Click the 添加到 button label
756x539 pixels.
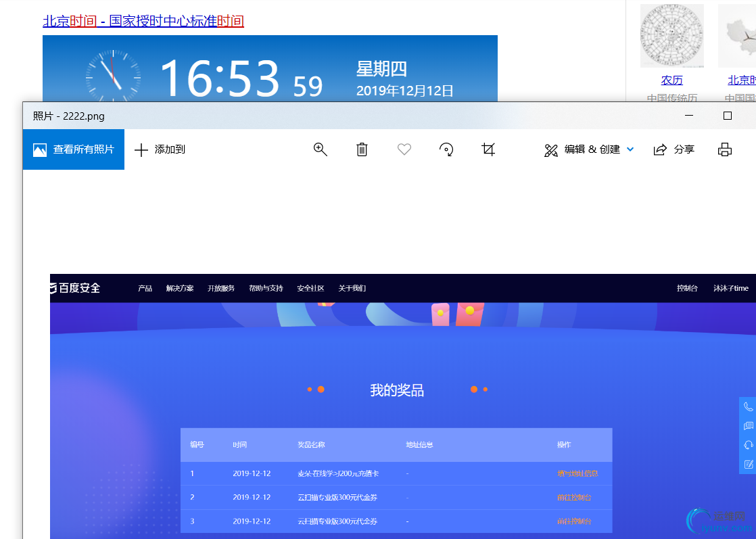tap(170, 149)
